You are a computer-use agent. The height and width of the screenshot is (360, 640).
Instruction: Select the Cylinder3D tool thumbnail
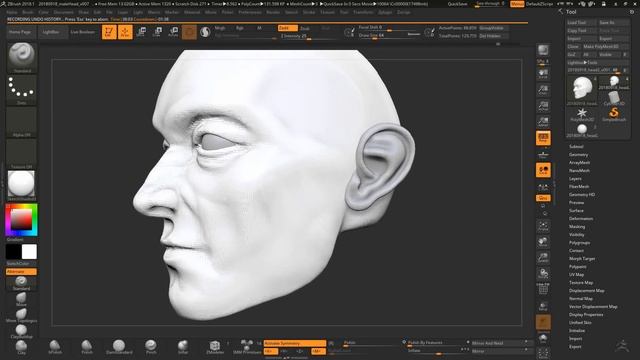[x=614, y=98]
